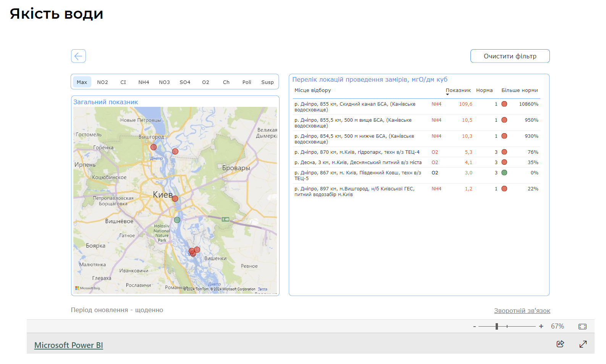
Task: Open full screen mode with the expand arrow
Action: click(583, 344)
